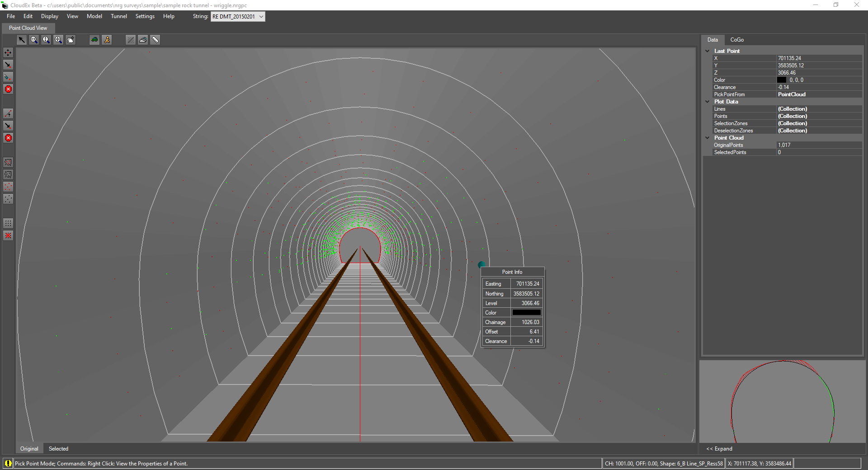Select the arrow pointer tool in top toolbar

(22, 40)
